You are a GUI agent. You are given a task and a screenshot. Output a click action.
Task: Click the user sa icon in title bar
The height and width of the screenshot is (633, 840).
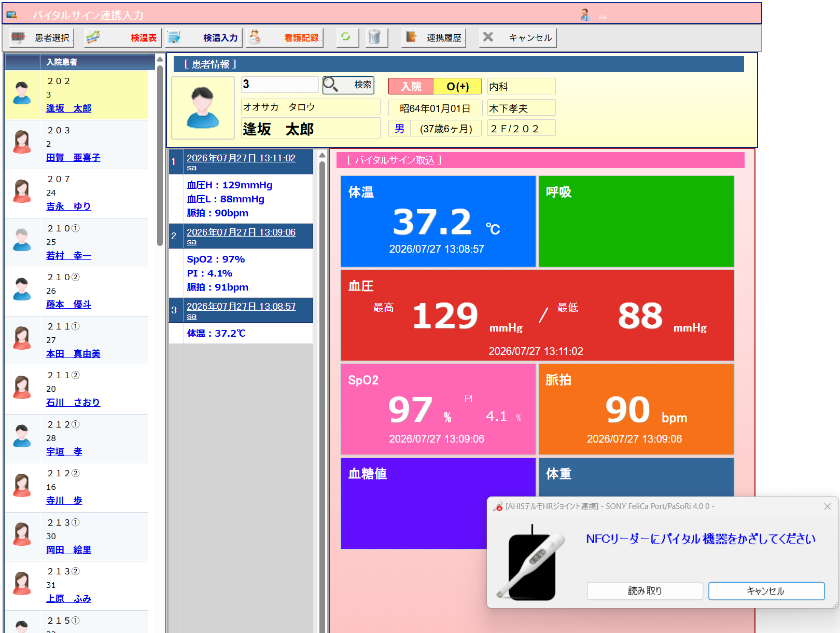click(585, 15)
